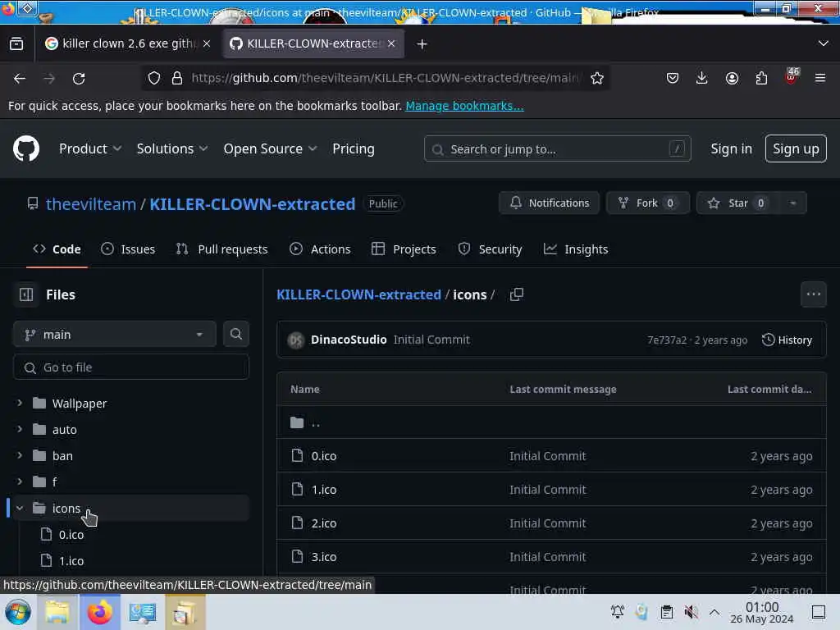Screen dimensions: 840x630
Task: Click the Pocket save icon
Action: pyautogui.click(x=673, y=78)
